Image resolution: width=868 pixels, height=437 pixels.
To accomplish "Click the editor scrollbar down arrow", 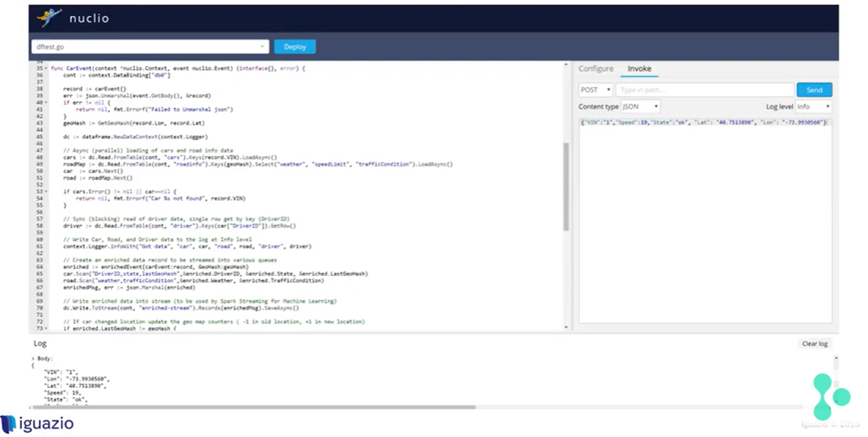I will (x=566, y=327).
